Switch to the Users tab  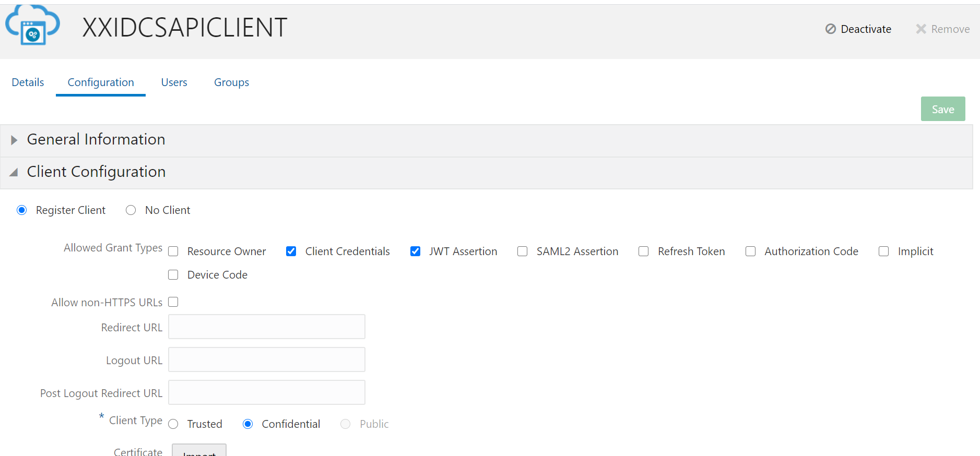click(x=174, y=82)
